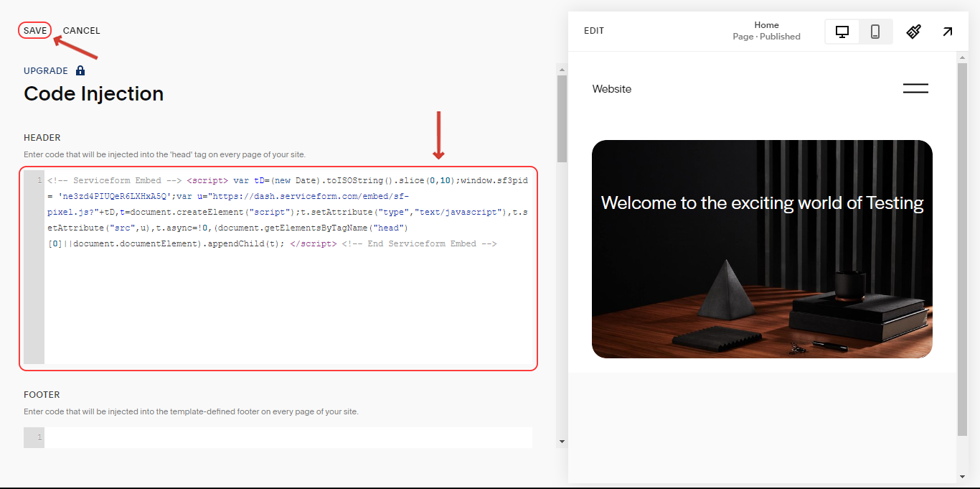Click the SAVE button

point(35,30)
